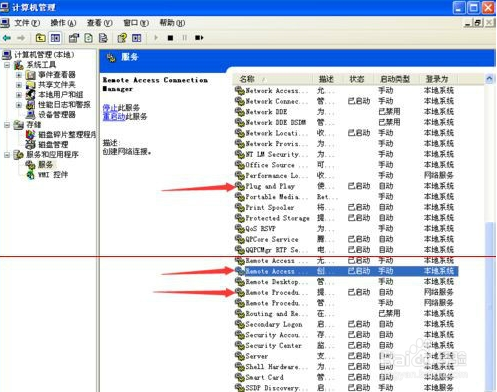Collapse the 存储 tree node
Image resolution: width=497 pixels, height=392 pixels.
pyautogui.click(x=7, y=125)
